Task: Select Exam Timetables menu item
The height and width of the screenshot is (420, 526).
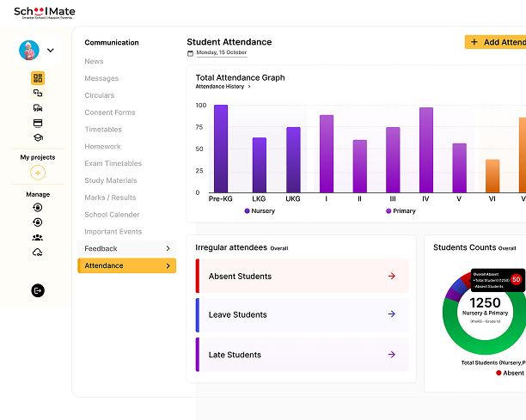Action: tap(113, 163)
